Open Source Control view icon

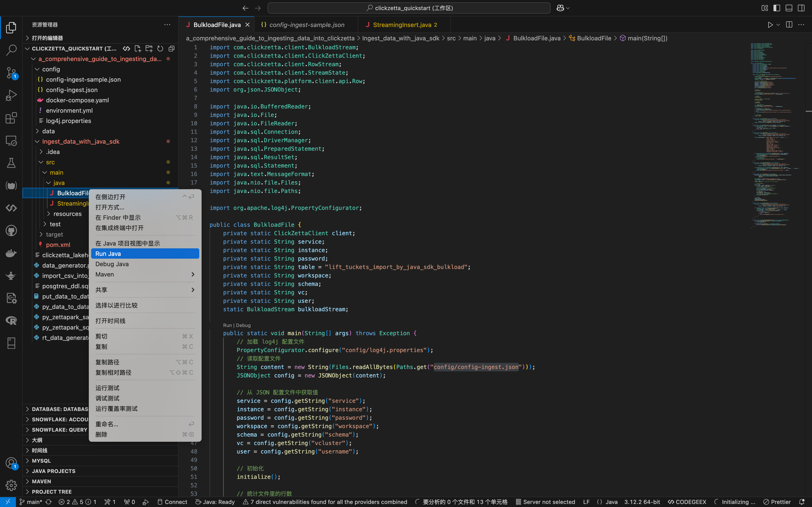coord(11,73)
